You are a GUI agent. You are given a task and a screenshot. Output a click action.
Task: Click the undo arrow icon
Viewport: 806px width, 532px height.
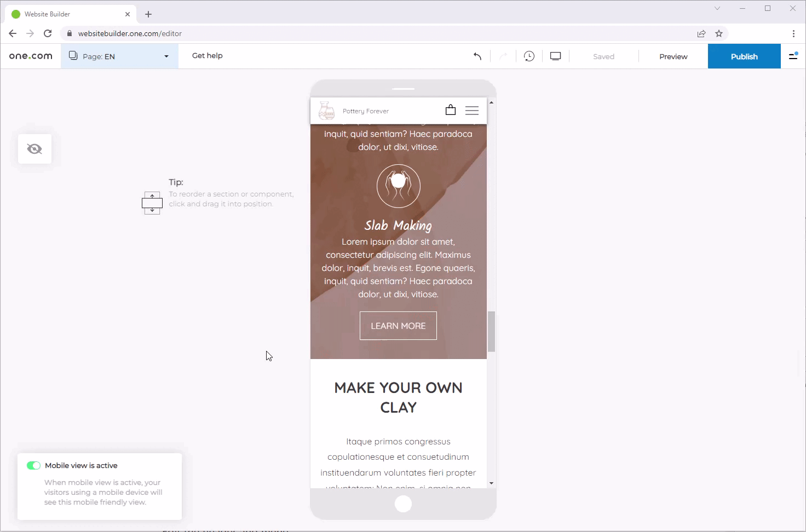point(477,56)
